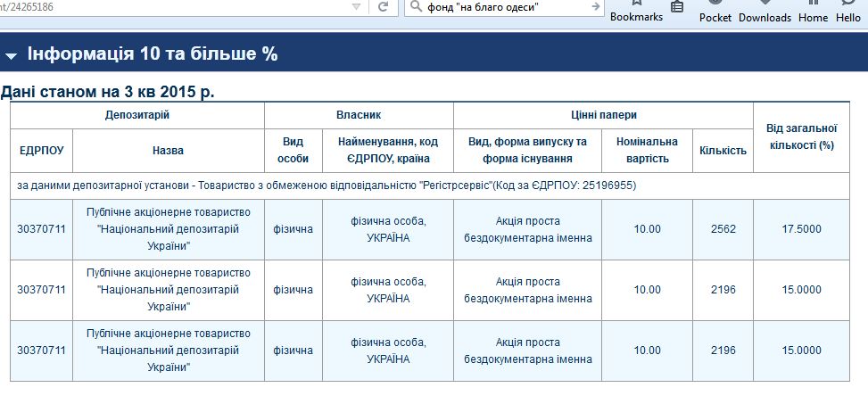Click the 'ЄДРПОУ' column header
This screenshot has width=868, height=396.
point(41,151)
